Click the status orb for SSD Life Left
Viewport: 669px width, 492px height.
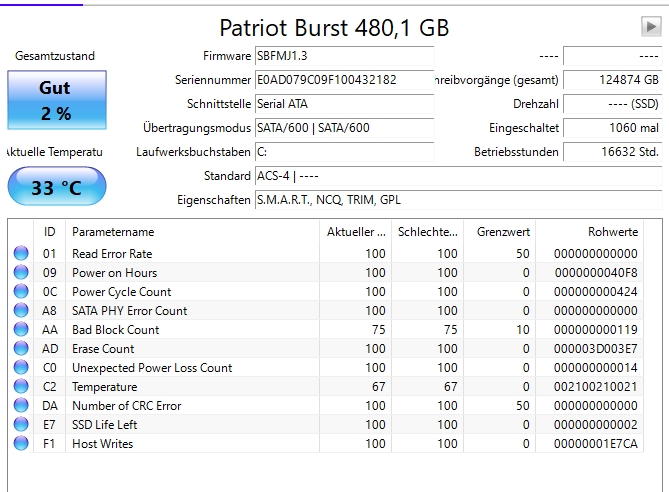tap(21, 424)
